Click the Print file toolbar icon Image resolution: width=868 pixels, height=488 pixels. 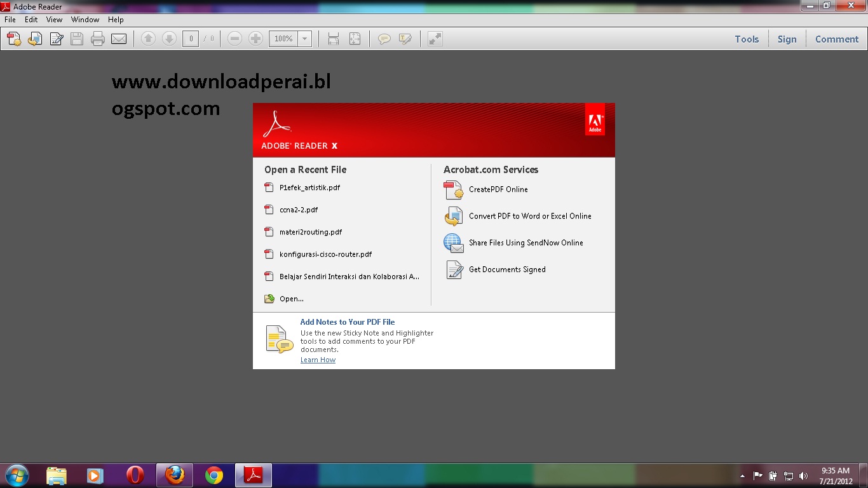(98, 39)
